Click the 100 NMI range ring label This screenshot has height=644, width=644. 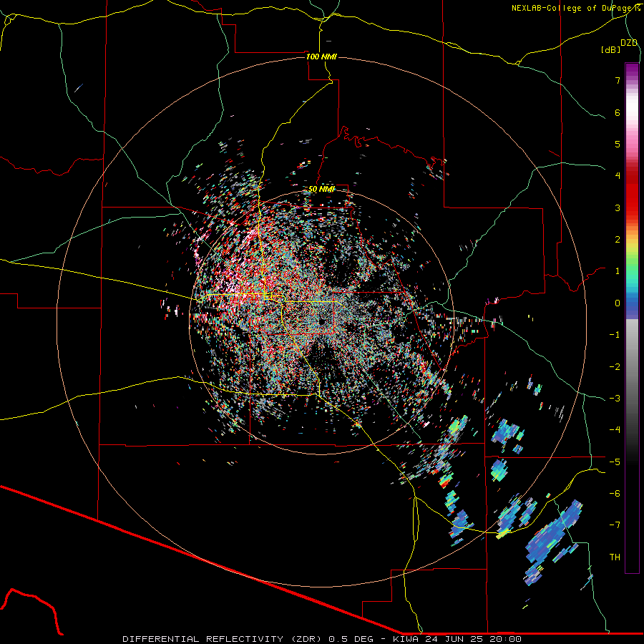[x=321, y=57]
